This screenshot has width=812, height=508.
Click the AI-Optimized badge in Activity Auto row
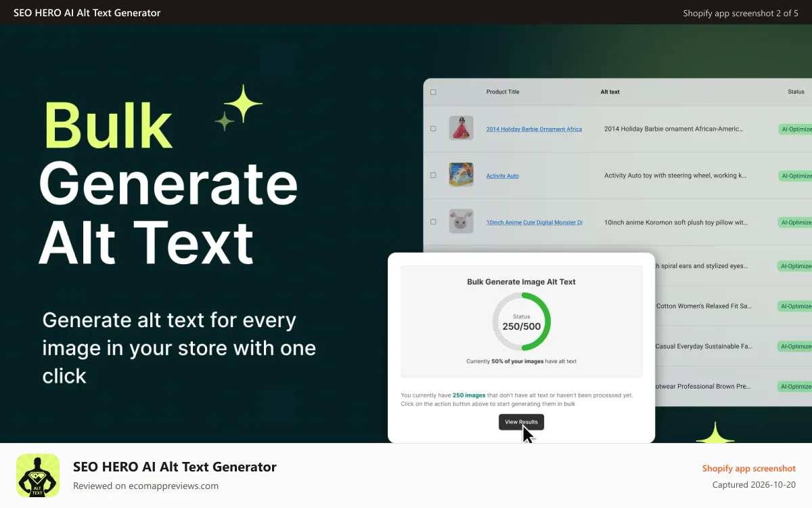[795, 175]
